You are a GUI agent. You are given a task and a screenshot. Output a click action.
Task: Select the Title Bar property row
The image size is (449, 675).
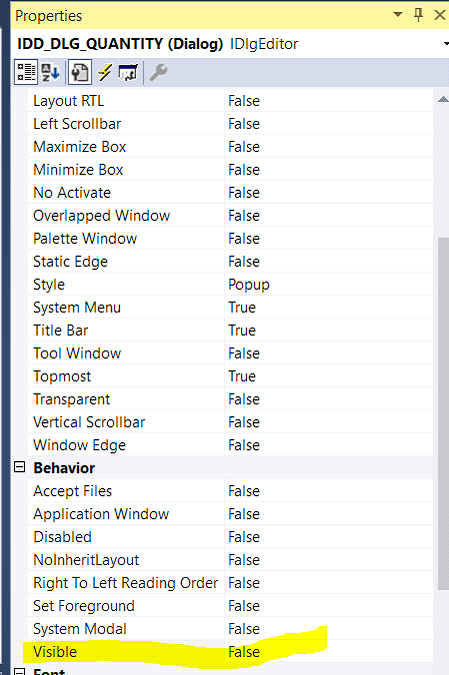tap(230, 330)
